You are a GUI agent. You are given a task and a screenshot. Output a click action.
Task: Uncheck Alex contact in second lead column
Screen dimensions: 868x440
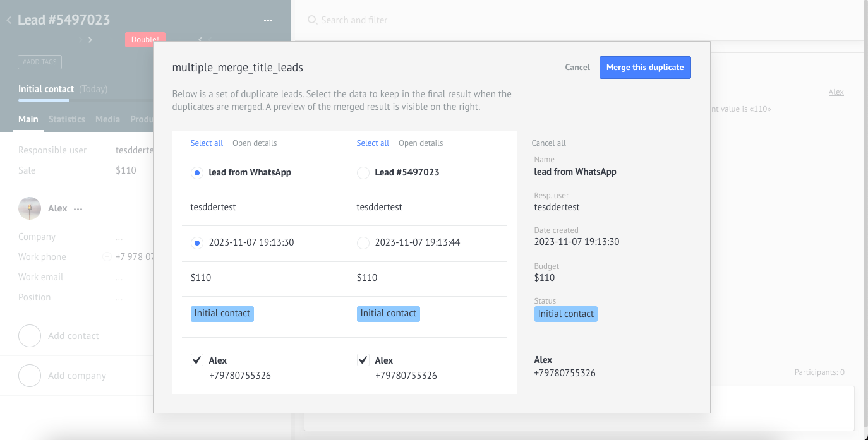click(363, 360)
